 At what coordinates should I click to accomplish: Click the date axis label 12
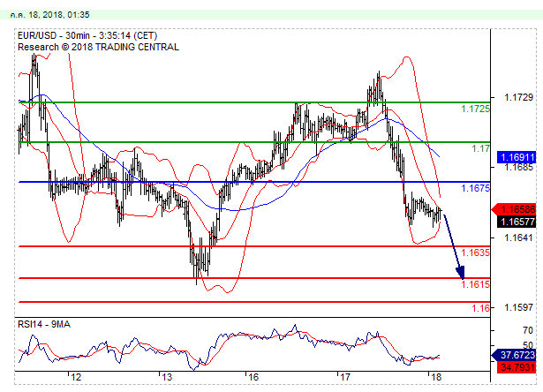click(x=76, y=378)
